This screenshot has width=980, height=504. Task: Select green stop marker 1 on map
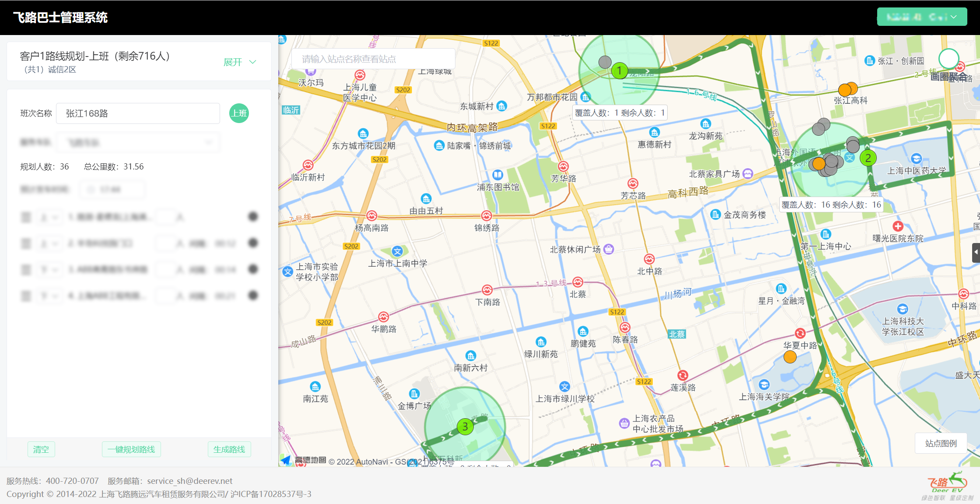pos(619,70)
